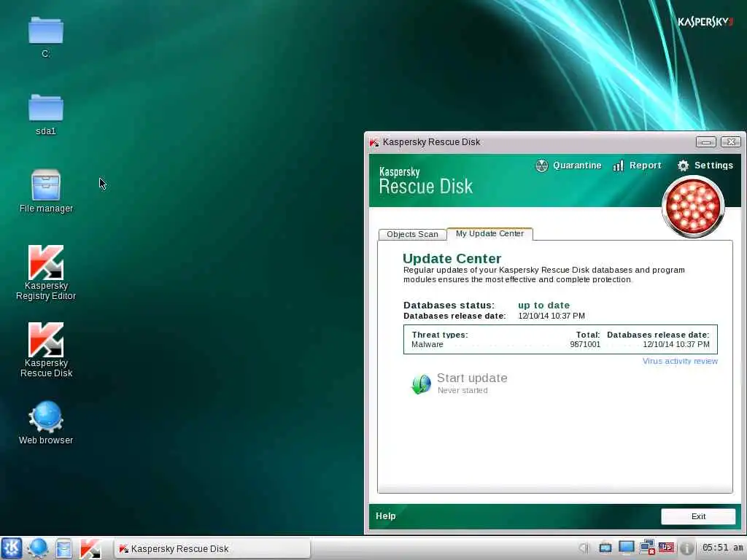This screenshot has height=560, width=747.
Task: Click the volume speaker tray icon
Action: click(584, 548)
